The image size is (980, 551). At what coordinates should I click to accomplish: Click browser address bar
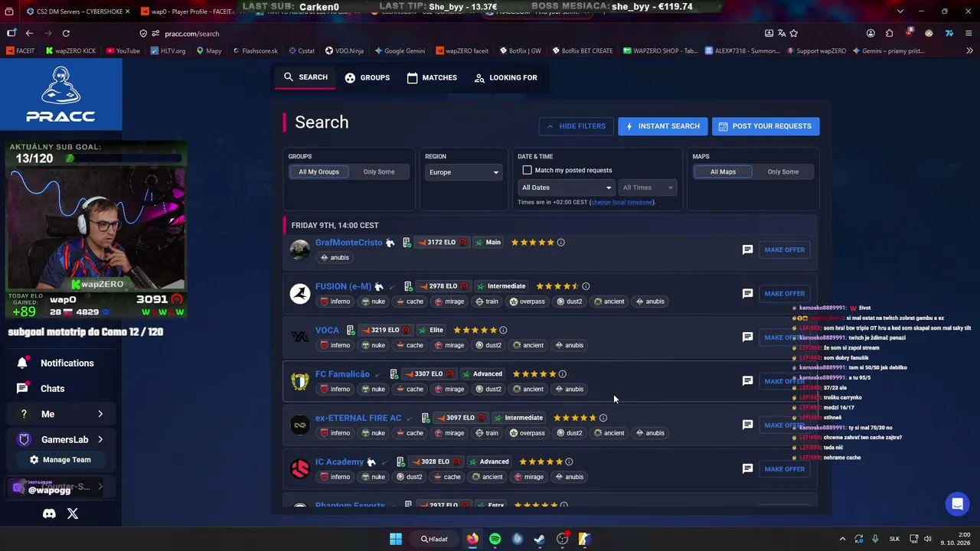pos(452,33)
